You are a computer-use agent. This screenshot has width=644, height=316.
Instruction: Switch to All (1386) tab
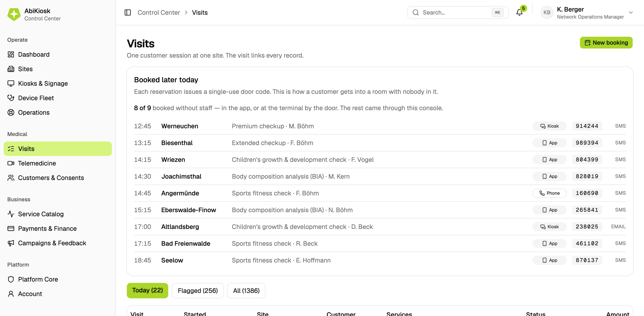coord(246,291)
